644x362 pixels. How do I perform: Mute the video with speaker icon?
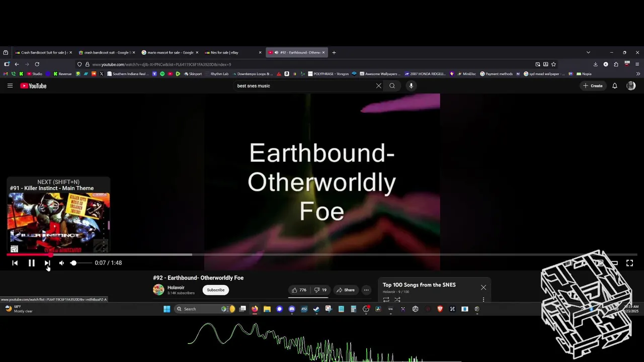coord(61,263)
